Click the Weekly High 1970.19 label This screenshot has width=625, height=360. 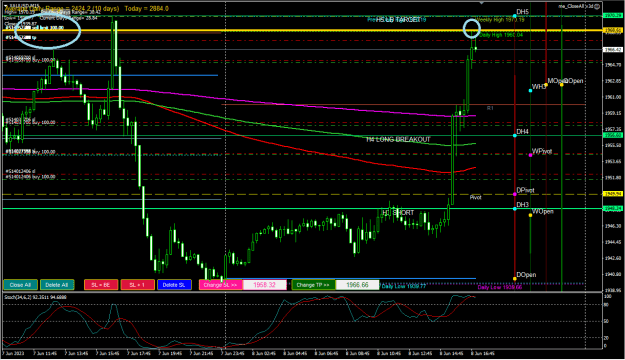click(500, 20)
